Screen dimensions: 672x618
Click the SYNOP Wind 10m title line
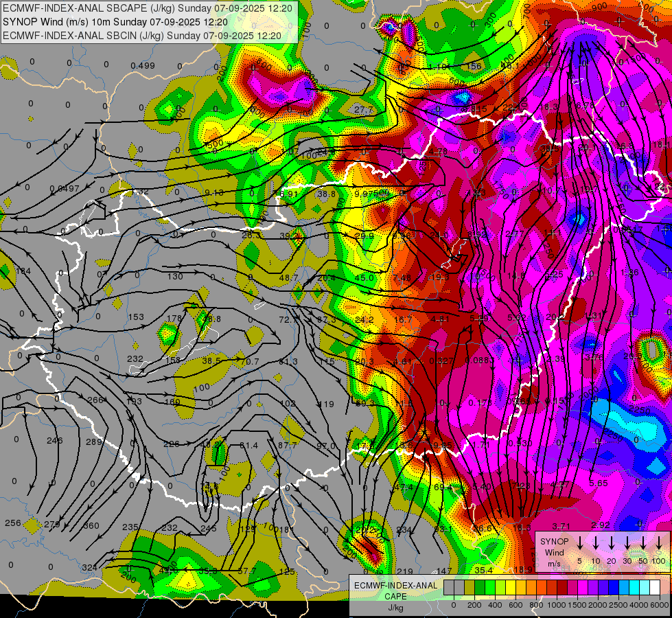tap(115, 22)
